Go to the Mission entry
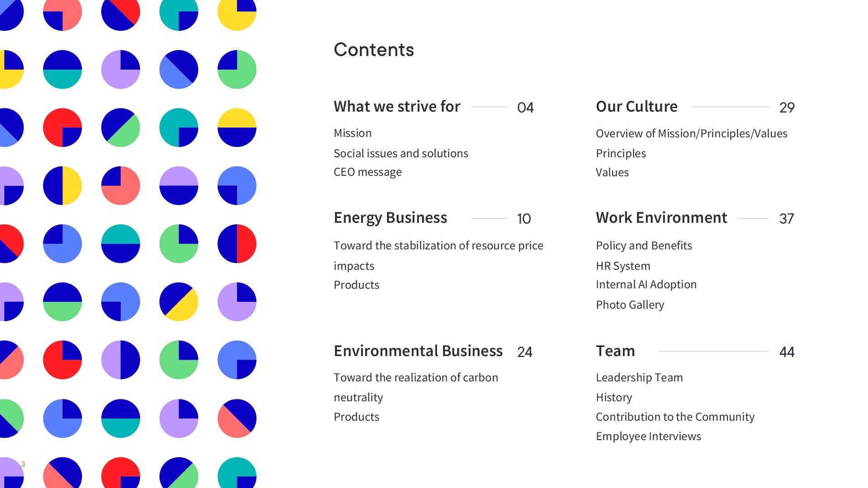The height and width of the screenshot is (488, 868). coord(352,133)
